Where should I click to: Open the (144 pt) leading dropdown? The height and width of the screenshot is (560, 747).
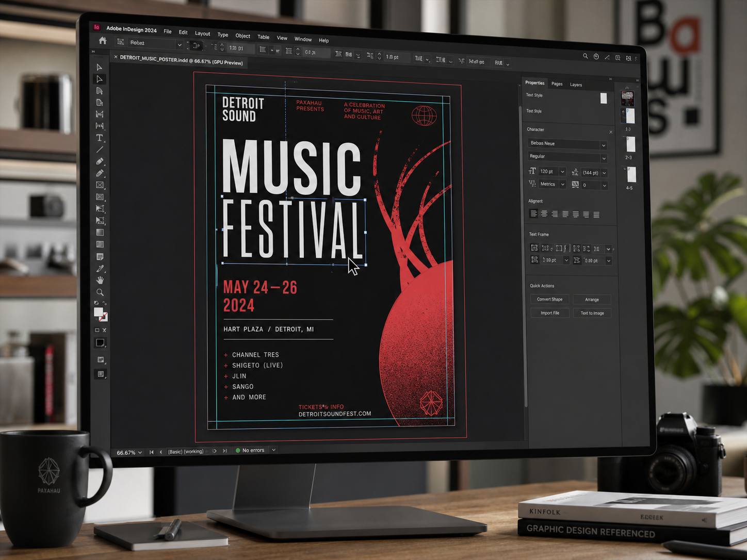(x=604, y=173)
